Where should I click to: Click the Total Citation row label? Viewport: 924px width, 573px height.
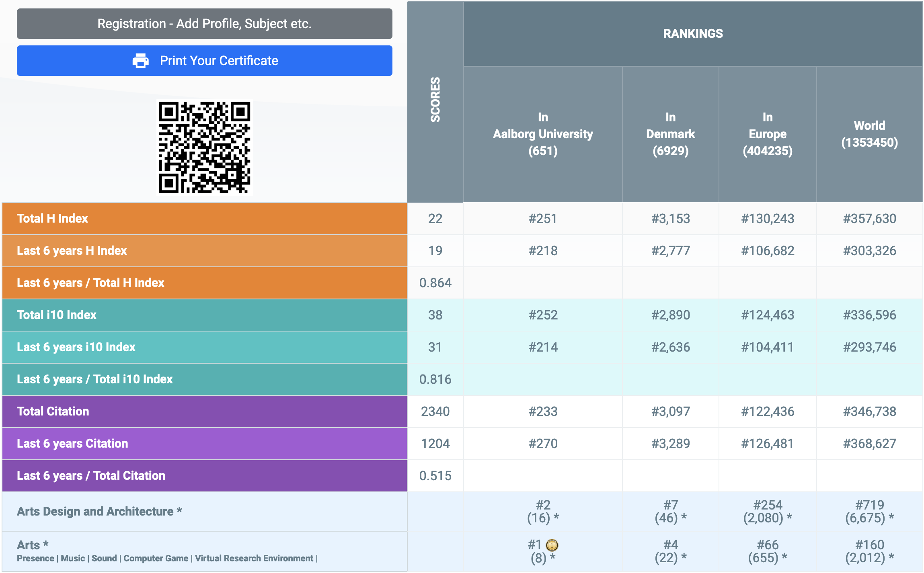(53, 411)
